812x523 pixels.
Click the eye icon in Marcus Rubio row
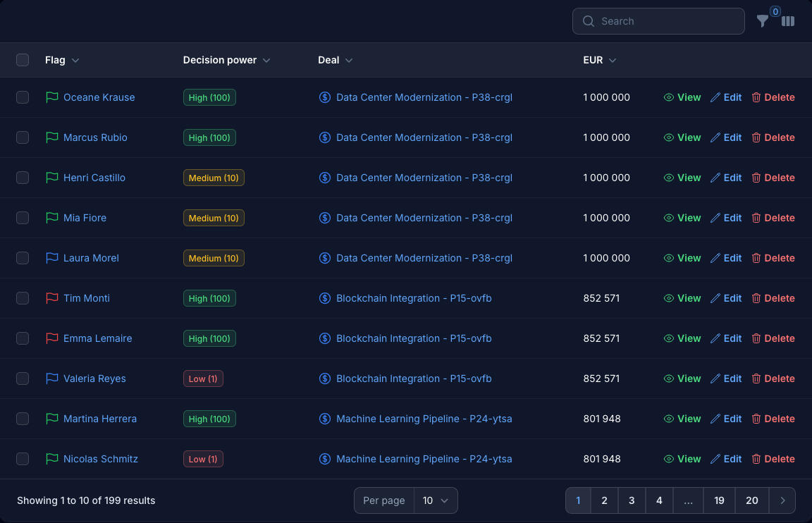(x=668, y=137)
